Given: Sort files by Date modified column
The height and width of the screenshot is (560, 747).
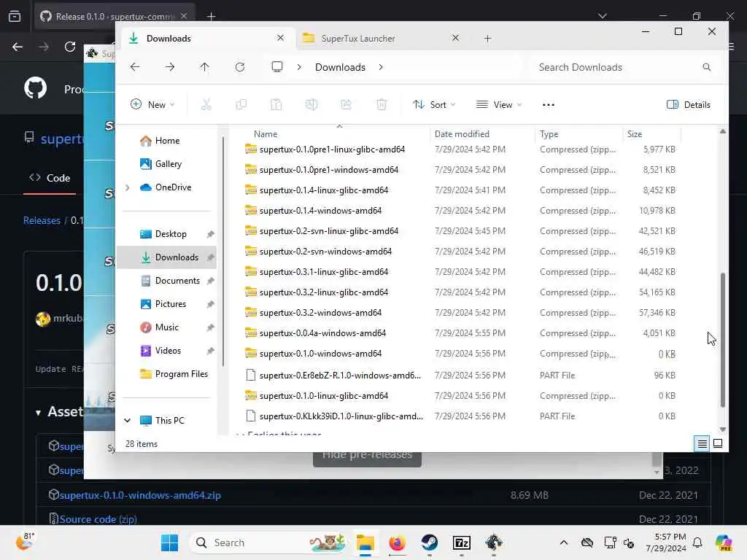Looking at the screenshot, I should [462, 134].
